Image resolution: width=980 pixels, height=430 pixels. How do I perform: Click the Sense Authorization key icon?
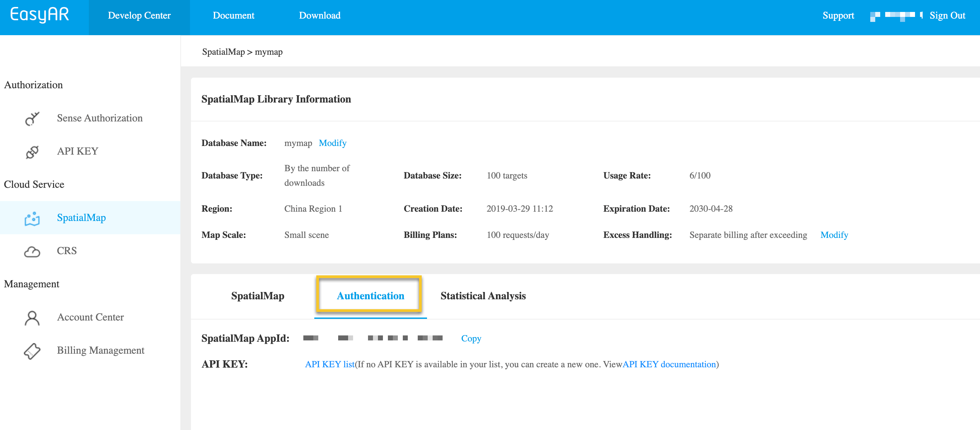point(32,118)
